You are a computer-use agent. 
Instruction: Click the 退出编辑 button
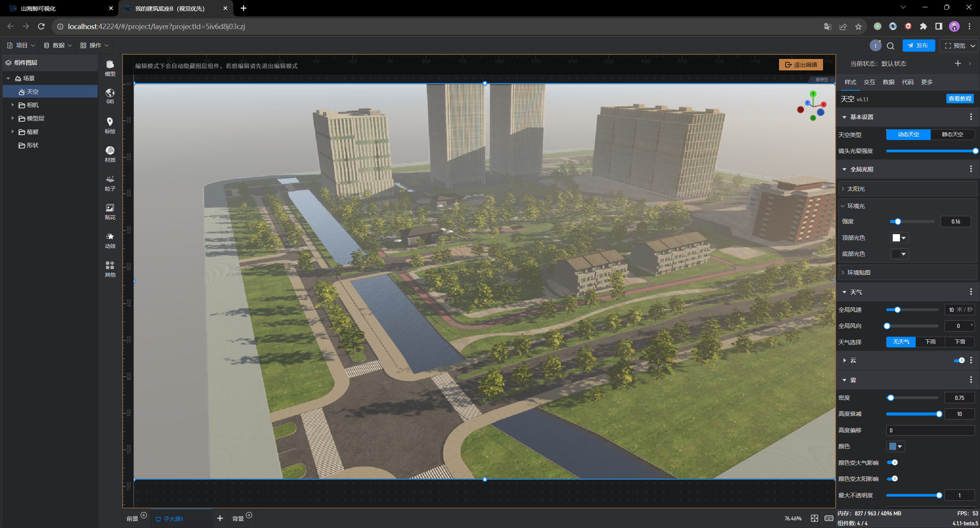point(801,65)
